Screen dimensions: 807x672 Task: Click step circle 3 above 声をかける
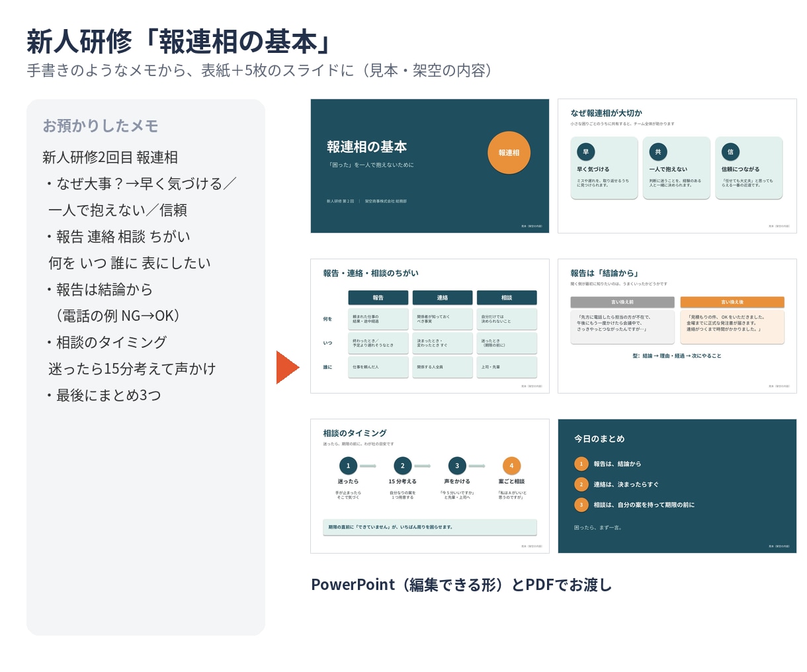pyautogui.click(x=457, y=466)
